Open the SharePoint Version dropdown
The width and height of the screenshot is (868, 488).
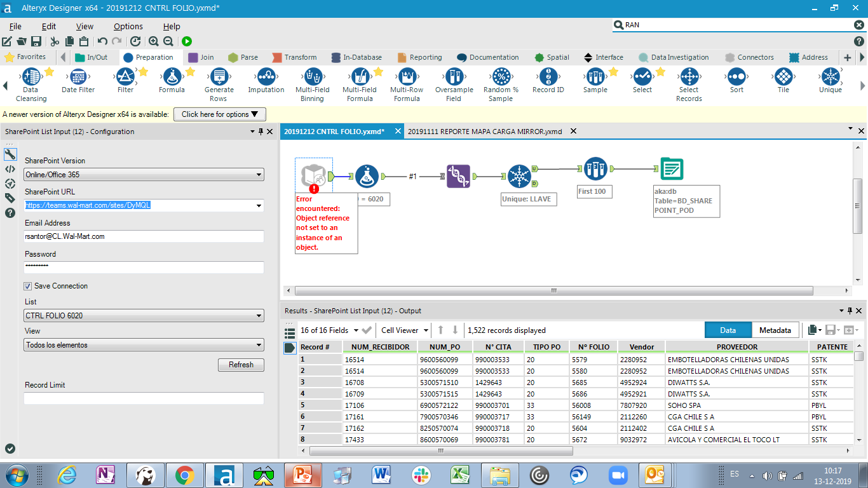point(144,175)
